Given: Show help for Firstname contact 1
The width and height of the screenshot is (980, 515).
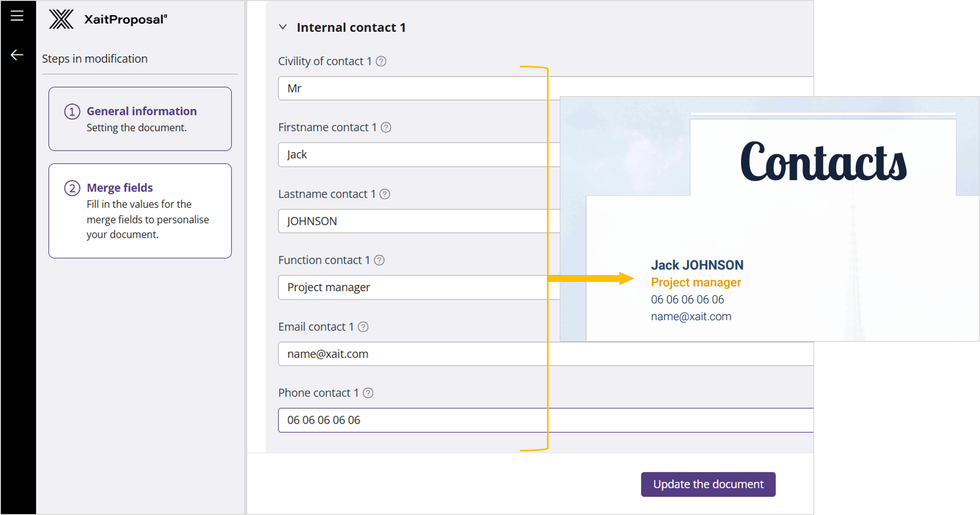Looking at the screenshot, I should click(x=386, y=128).
